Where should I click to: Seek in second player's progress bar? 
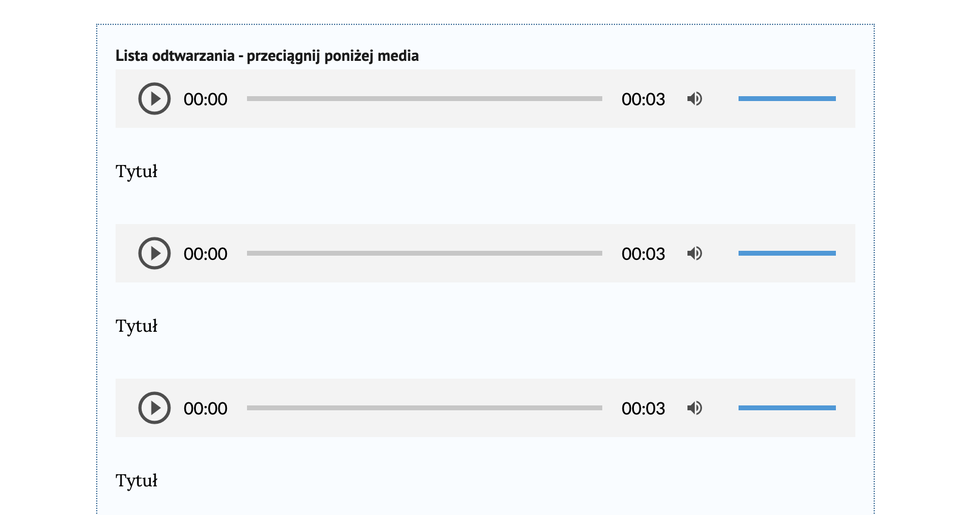click(424, 254)
